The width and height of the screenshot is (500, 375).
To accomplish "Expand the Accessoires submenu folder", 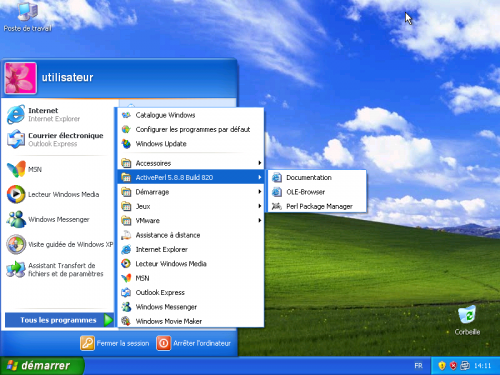I will click(191, 163).
